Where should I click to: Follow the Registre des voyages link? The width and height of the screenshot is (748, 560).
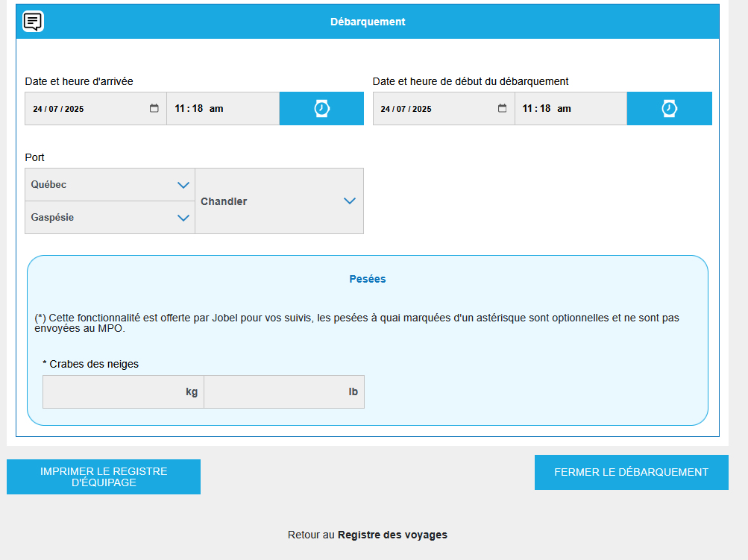coord(392,535)
